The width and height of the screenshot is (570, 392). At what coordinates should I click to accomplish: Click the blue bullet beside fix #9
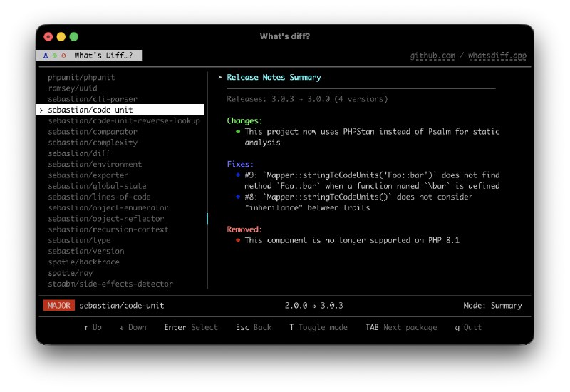coord(238,175)
